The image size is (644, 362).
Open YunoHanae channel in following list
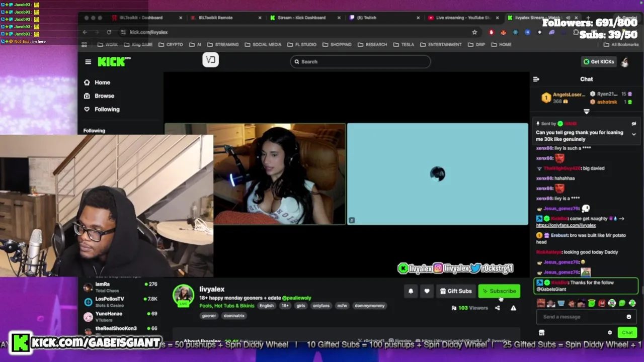point(121,316)
